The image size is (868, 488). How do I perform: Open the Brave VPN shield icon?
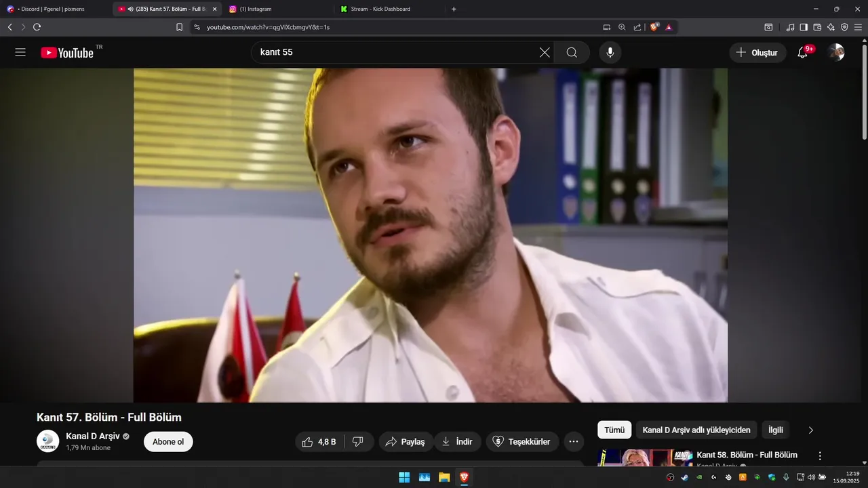[844, 27]
